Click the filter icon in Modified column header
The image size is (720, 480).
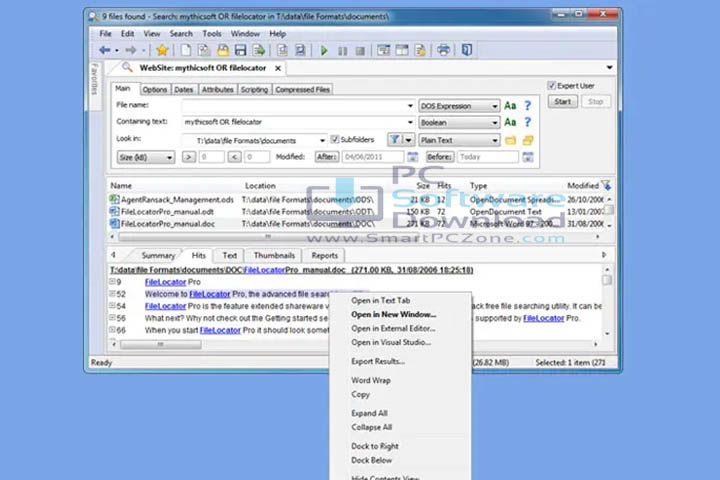(606, 186)
